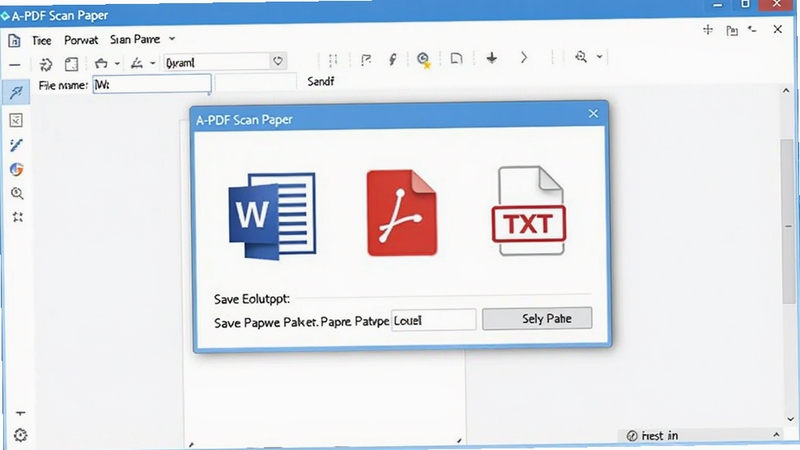
Task: Click the download arrow toolbar icon
Action: coord(491,58)
